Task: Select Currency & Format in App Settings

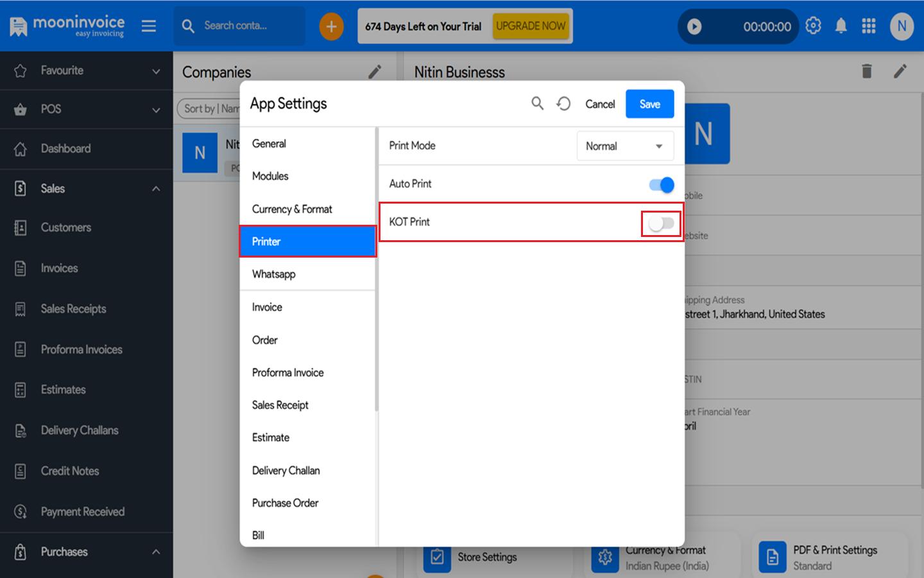Action: click(307, 209)
